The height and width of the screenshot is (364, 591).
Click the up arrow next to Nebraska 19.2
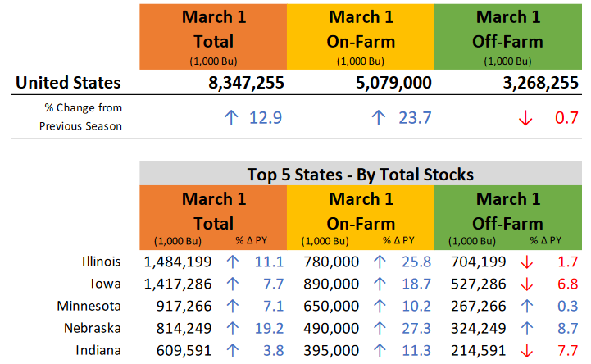point(233,329)
